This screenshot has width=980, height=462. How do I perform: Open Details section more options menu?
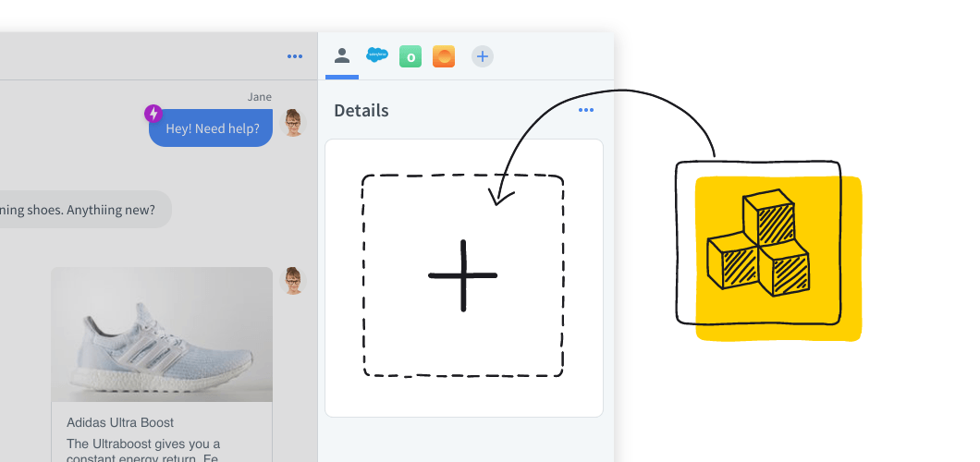(x=585, y=111)
